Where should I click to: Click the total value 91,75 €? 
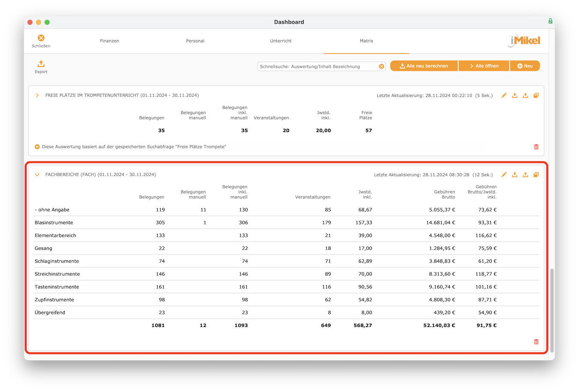tap(486, 326)
